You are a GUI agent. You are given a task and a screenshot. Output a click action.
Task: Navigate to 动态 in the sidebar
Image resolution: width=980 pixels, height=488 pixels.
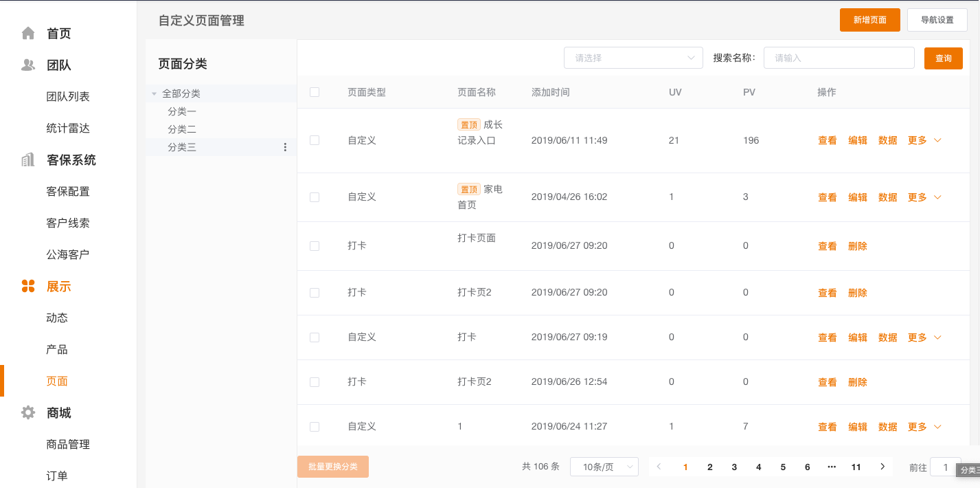57,318
